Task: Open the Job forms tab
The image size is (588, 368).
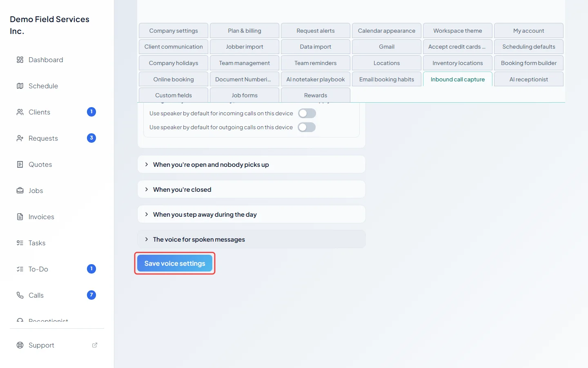Action: [x=245, y=95]
